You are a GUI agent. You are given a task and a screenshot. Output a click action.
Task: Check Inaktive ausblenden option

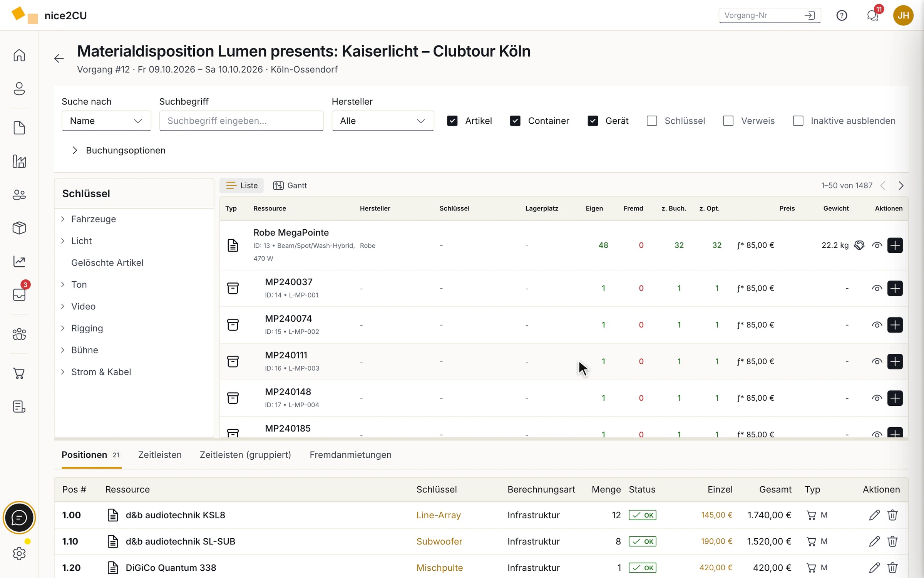coord(798,121)
